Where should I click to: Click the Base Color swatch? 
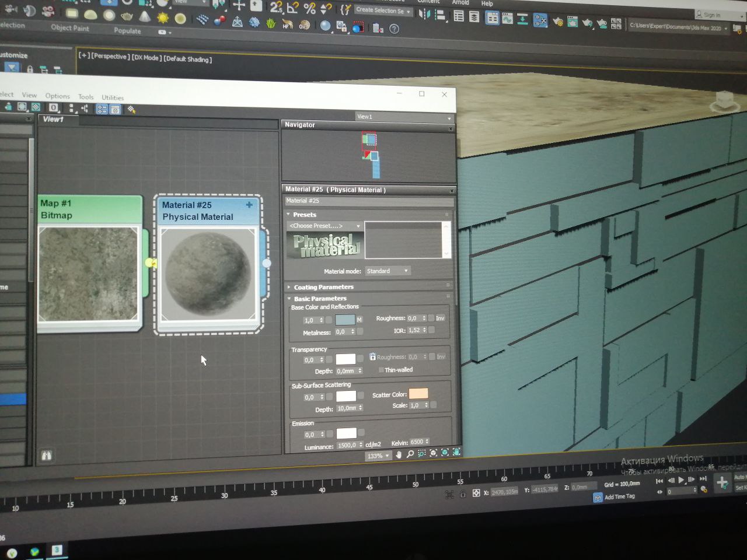(345, 320)
